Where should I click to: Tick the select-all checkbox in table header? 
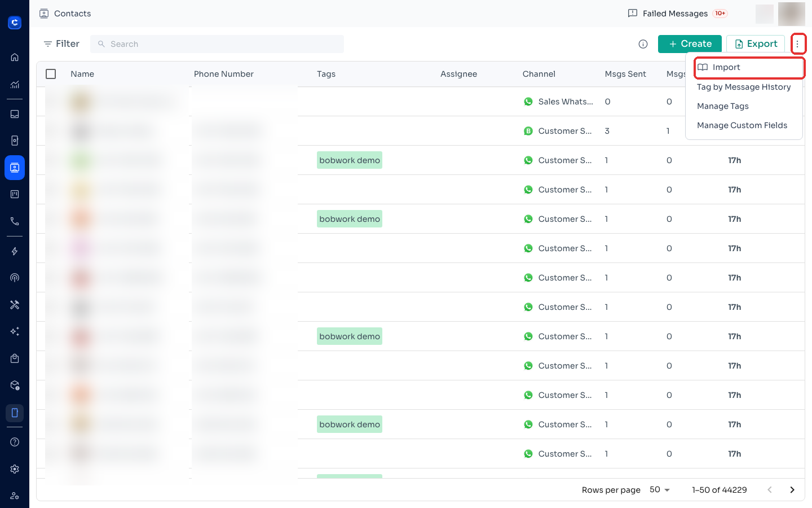click(x=51, y=74)
